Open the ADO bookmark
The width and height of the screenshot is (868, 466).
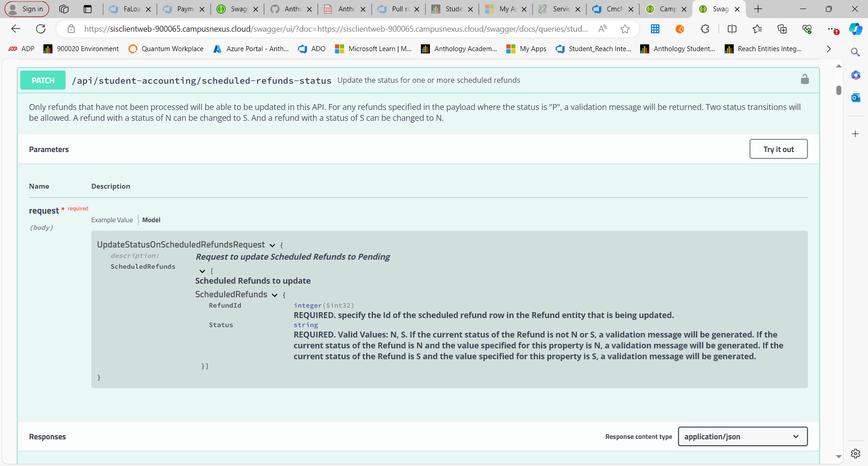(x=312, y=49)
